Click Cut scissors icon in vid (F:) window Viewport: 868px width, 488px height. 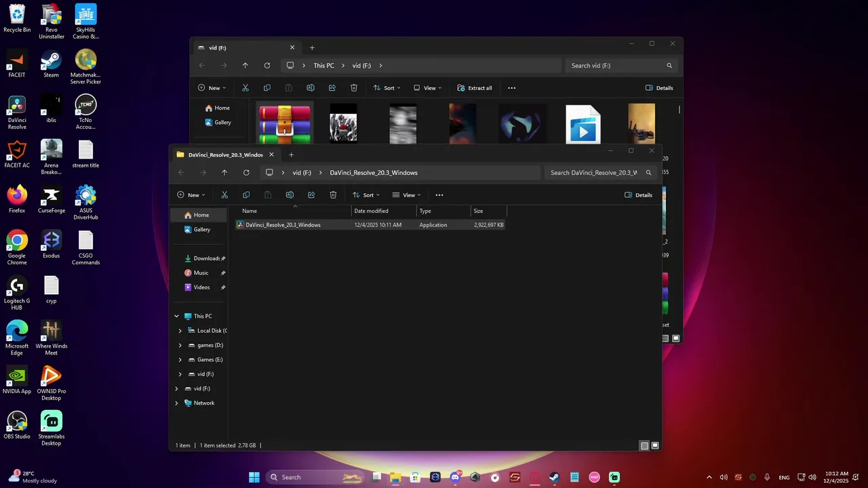coord(245,88)
